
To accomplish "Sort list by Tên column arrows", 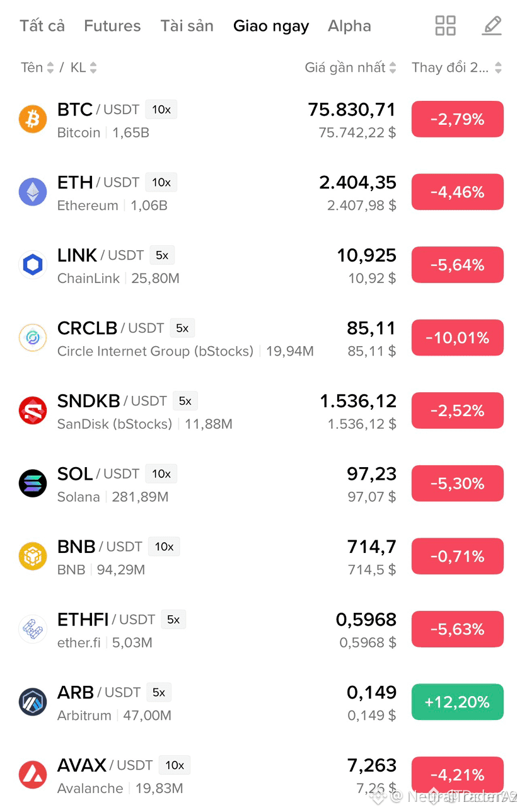I will (37, 67).
